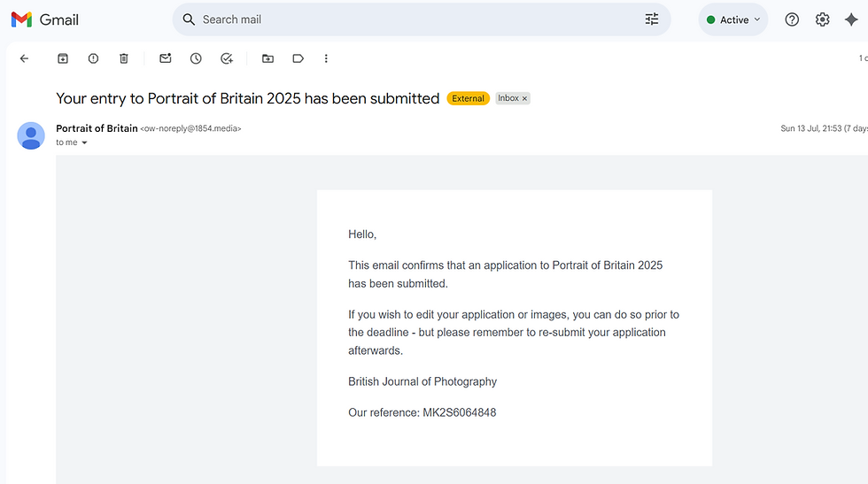
Task: Remove the Inbox label from email
Action: click(x=524, y=98)
